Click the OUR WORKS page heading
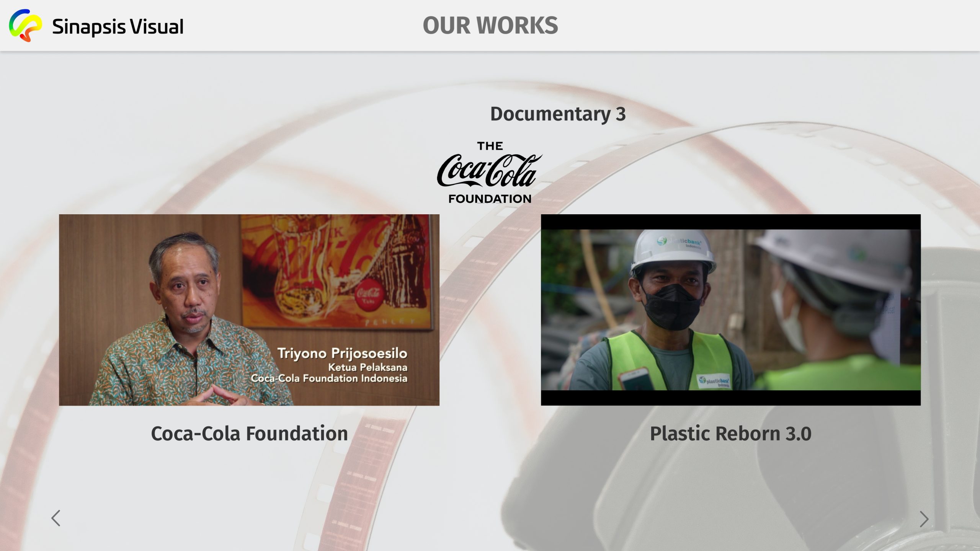The height and width of the screenshot is (551, 980). 490,26
